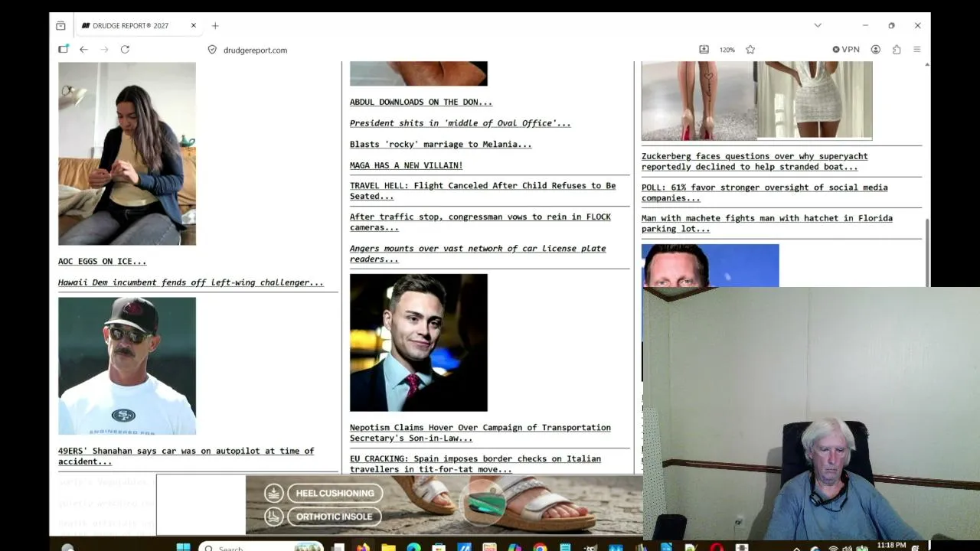Click the tracking protection shield icon
Viewport: 980px width, 551px height.
(x=212, y=50)
